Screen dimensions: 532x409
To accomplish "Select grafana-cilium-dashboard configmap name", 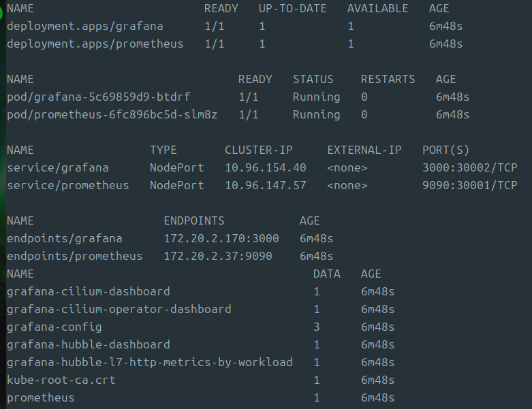I will coord(89,292).
